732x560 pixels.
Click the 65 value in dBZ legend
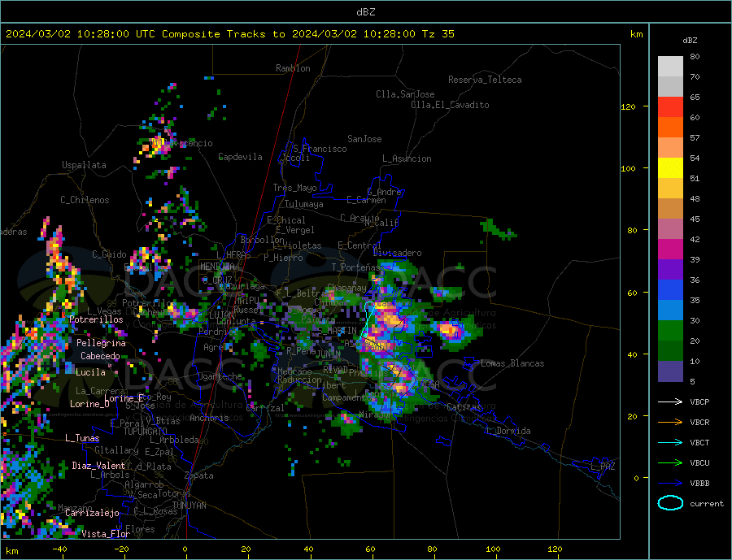point(695,98)
